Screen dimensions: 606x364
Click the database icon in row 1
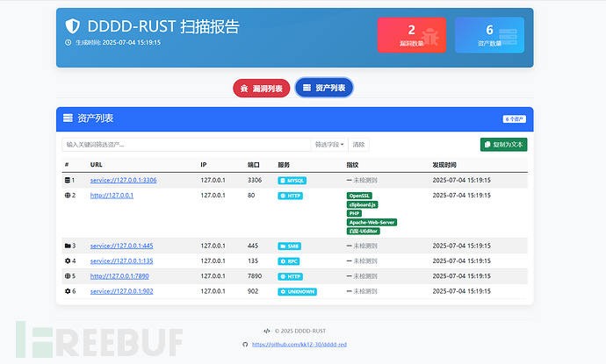click(68, 180)
